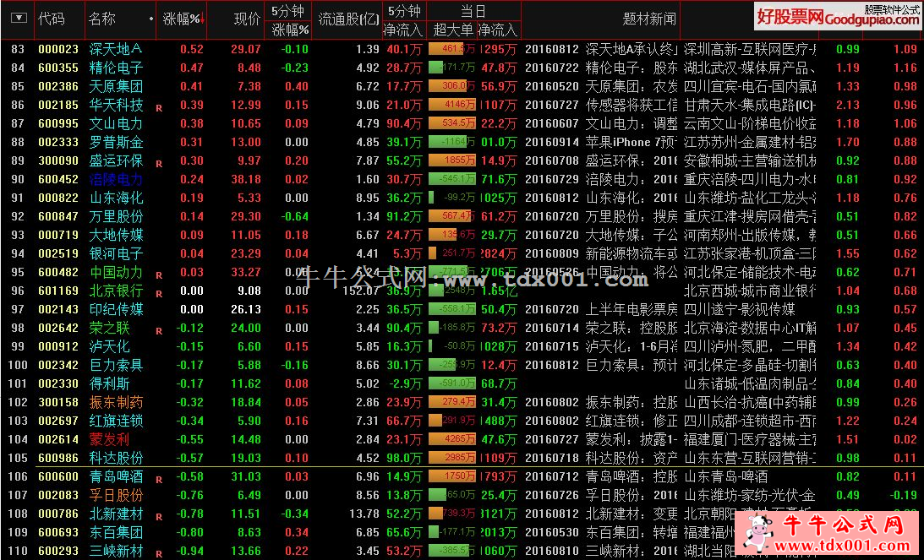Click the 超大单 bar for 华天科技
Viewport: 924px width, 560px height.
pyautogui.click(x=452, y=105)
